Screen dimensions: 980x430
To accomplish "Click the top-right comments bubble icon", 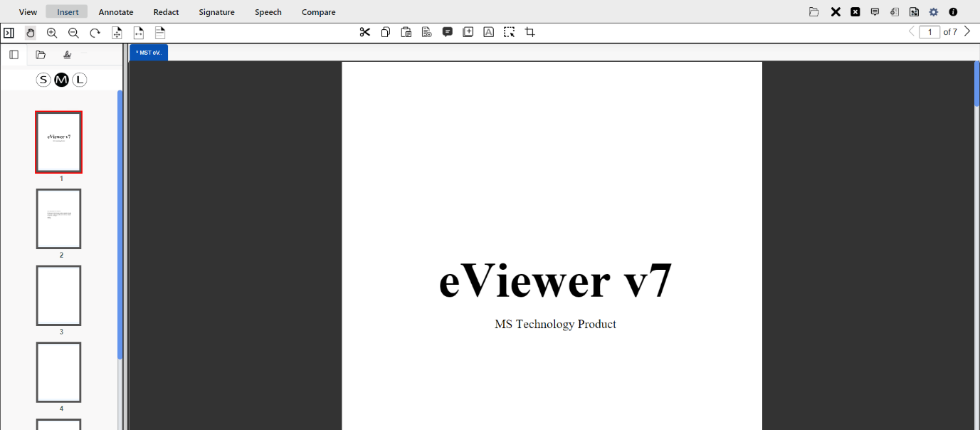I will coord(875,12).
